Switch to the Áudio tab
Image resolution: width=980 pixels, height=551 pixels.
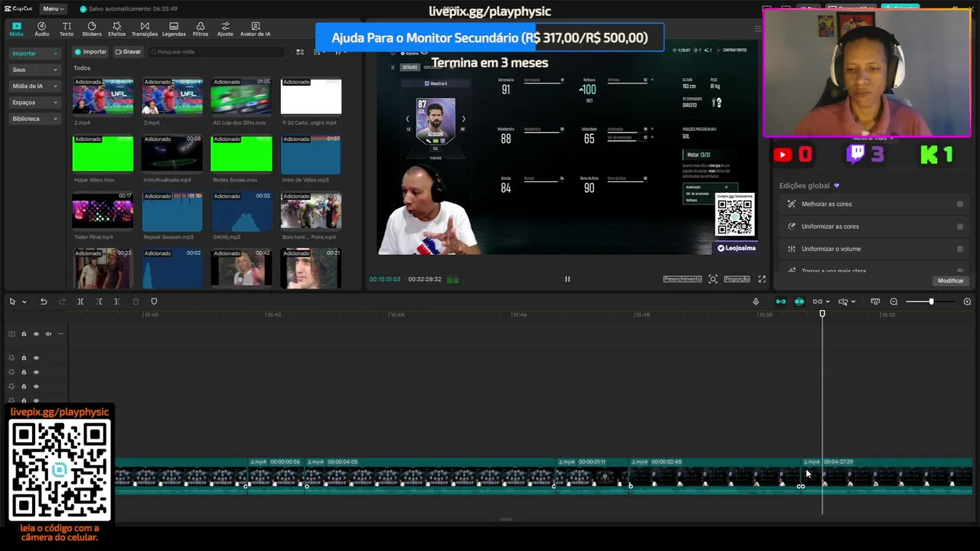coord(41,29)
